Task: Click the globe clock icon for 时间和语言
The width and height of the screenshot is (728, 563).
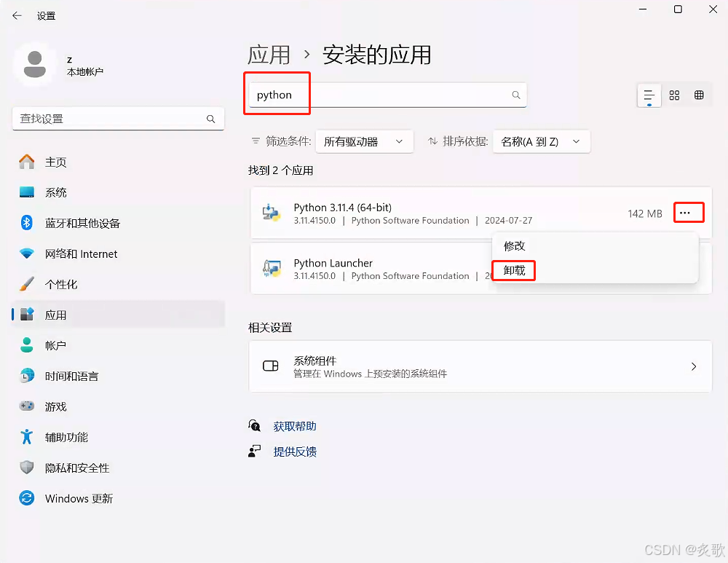Action: pyautogui.click(x=27, y=376)
